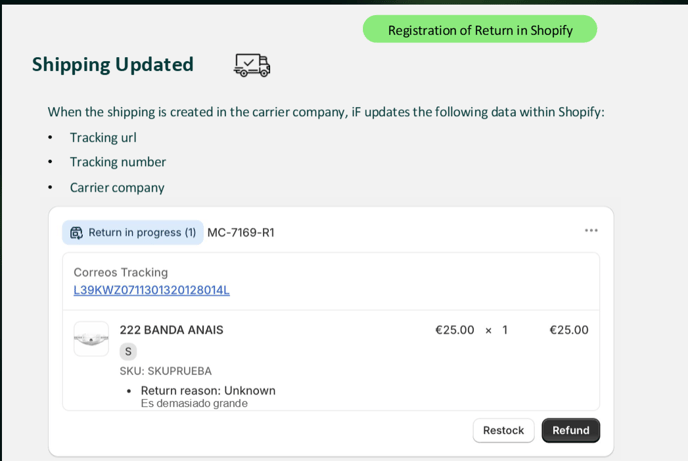Select the Tracking url bullet item

pyautogui.click(x=103, y=138)
